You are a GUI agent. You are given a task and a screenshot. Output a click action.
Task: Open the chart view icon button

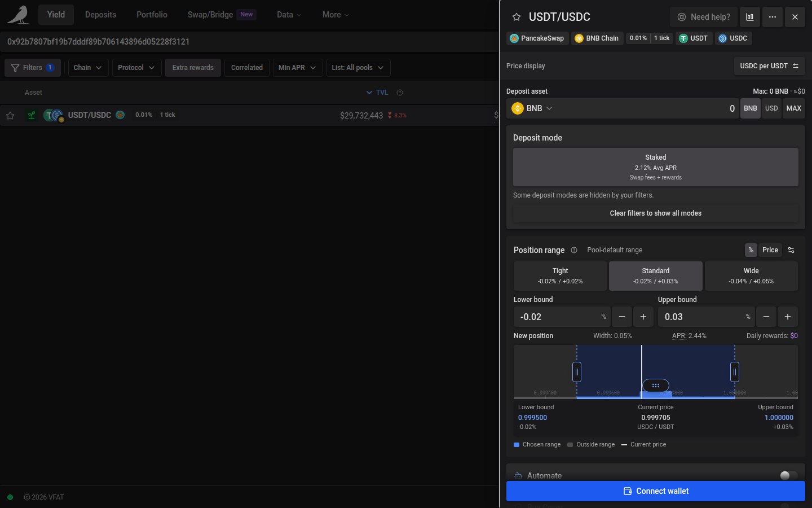click(749, 17)
